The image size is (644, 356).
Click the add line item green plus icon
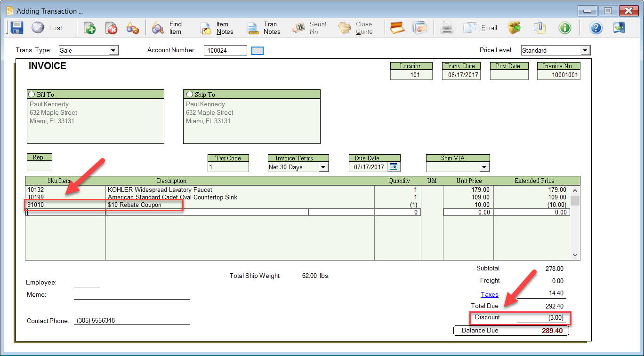89,28
